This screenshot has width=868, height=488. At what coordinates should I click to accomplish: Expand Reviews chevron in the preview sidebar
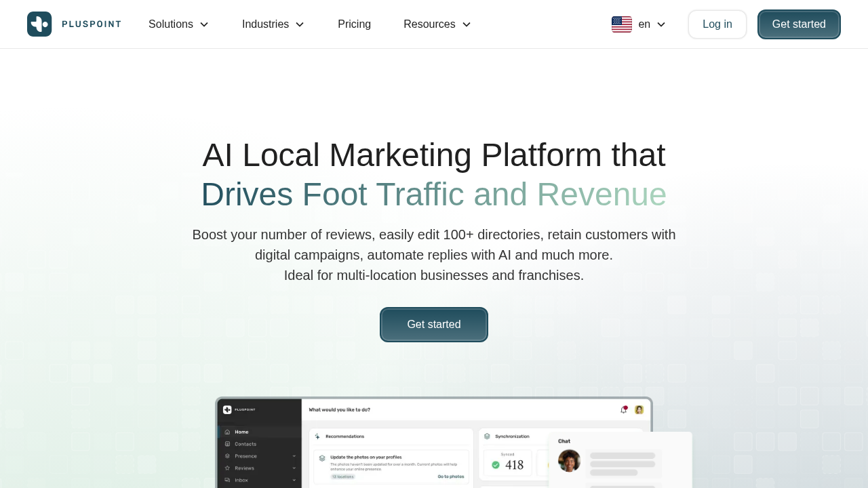(x=294, y=468)
